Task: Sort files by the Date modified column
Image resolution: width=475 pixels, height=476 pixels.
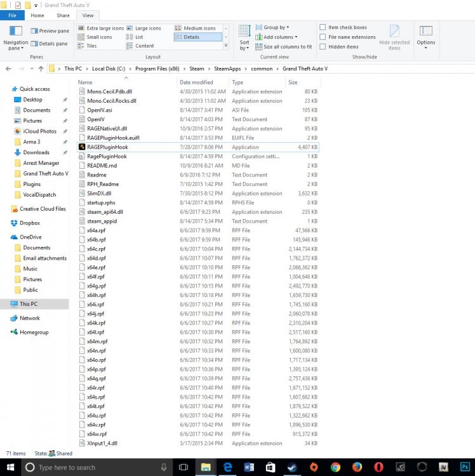Action: [196, 83]
